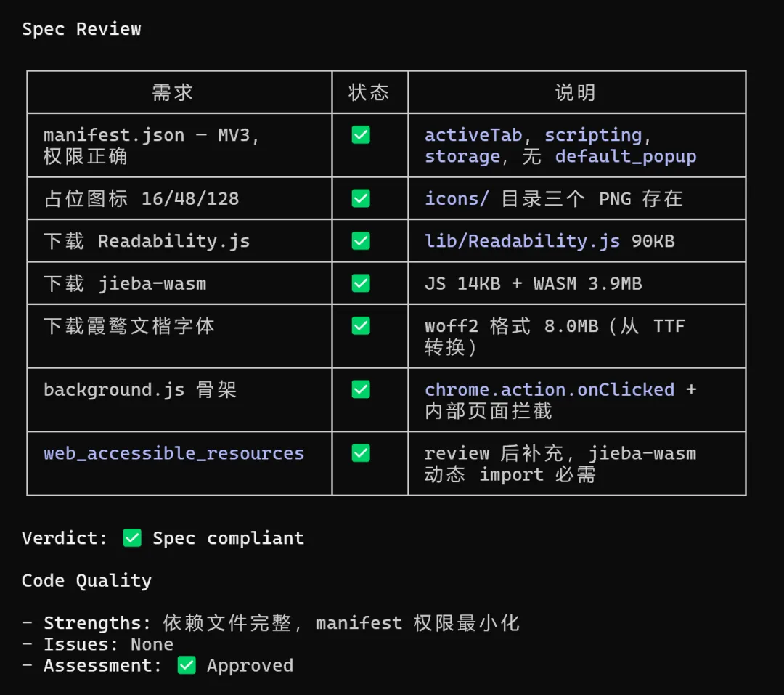
Task: Click the checkmark in background.js 骨架 row
Action: click(x=361, y=389)
